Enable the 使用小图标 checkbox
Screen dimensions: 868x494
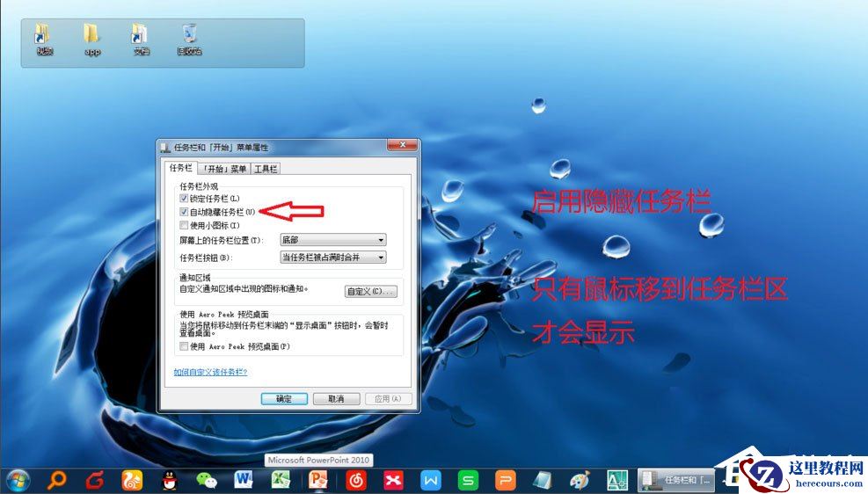(184, 225)
